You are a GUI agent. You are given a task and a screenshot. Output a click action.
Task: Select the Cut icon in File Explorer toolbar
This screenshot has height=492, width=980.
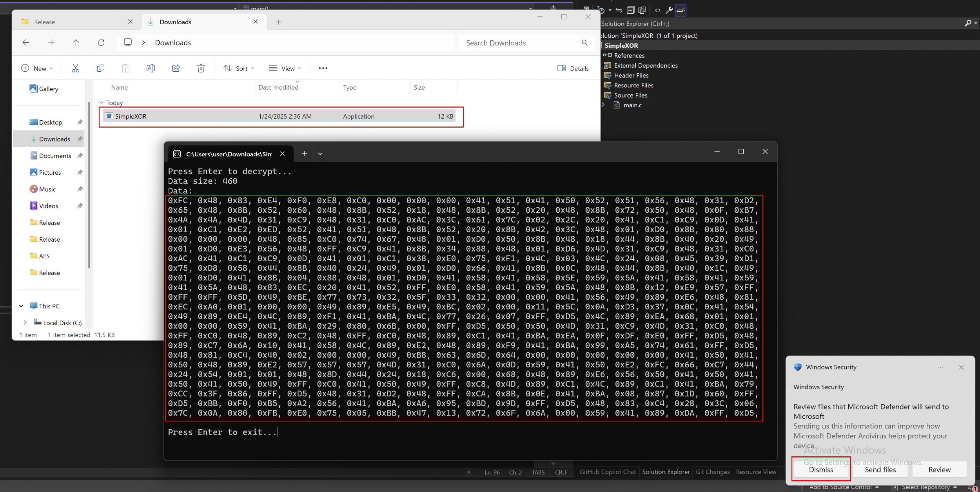pos(75,68)
